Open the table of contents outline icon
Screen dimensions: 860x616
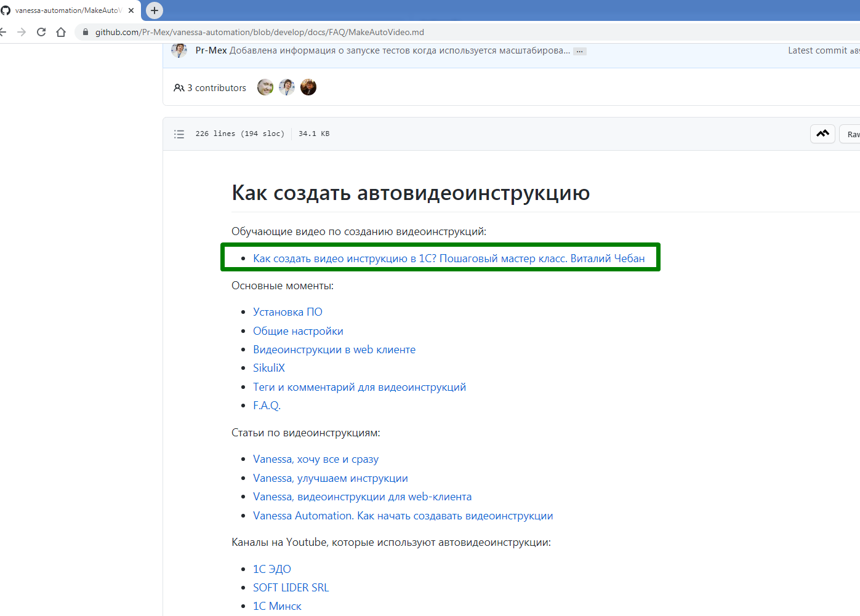179,134
